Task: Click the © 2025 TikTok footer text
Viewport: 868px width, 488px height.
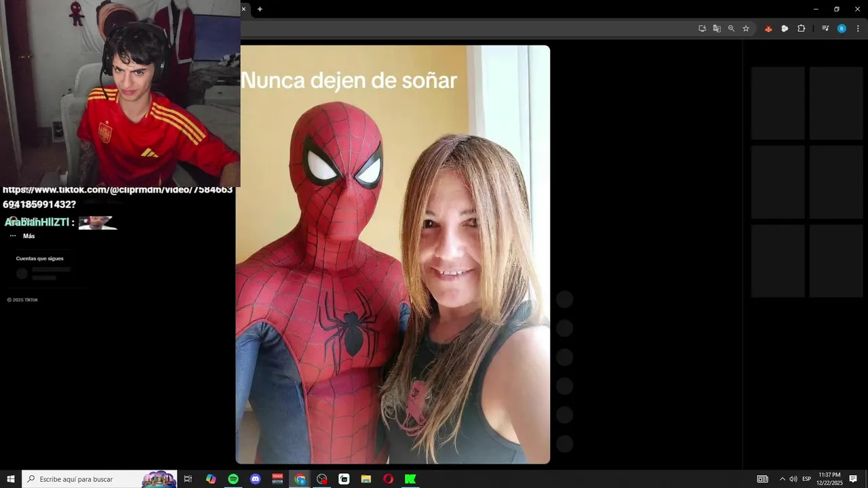Action: coord(22,300)
